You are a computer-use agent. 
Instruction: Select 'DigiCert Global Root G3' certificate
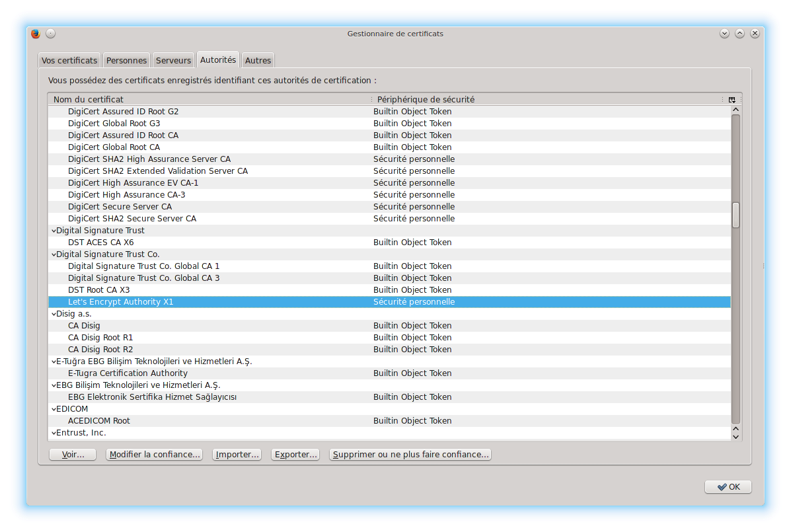click(x=389, y=124)
